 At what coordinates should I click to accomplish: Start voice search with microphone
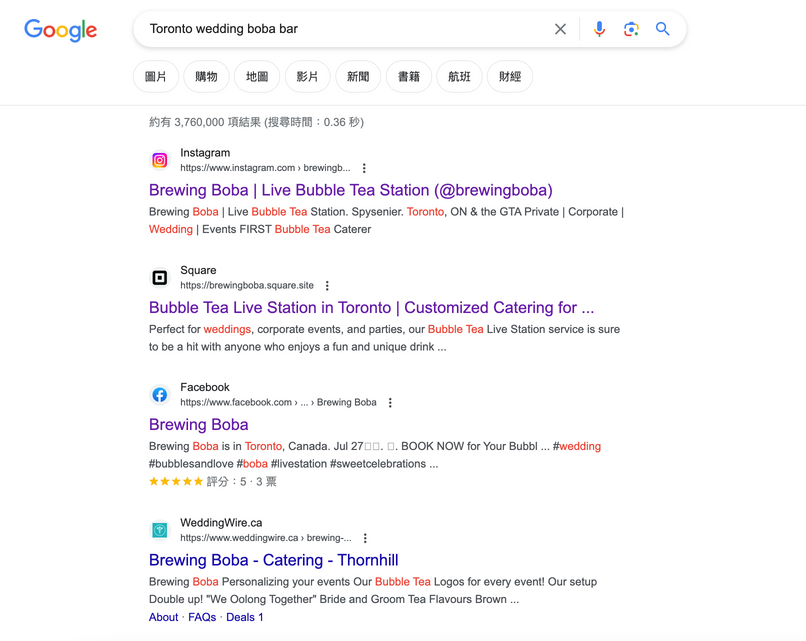pyautogui.click(x=599, y=29)
